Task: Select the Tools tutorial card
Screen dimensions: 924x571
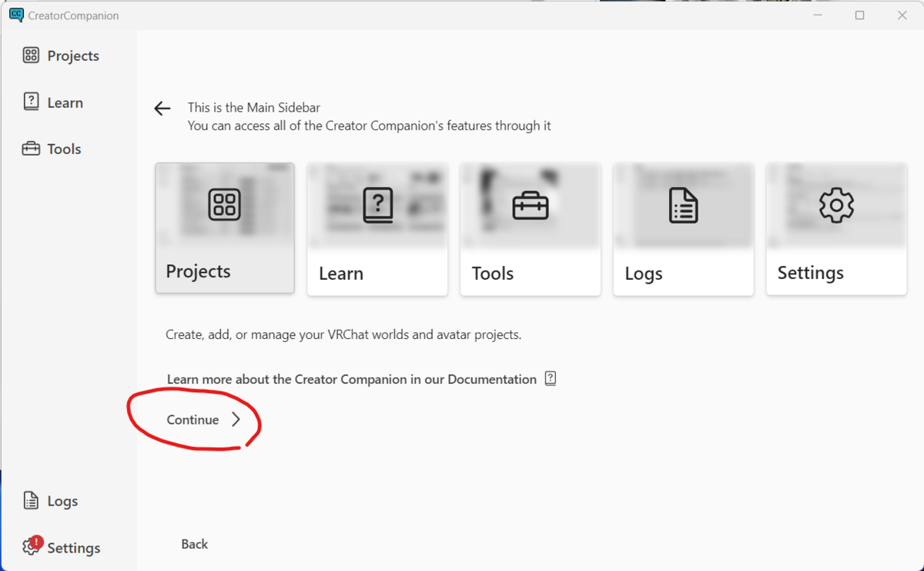Action: point(531,229)
